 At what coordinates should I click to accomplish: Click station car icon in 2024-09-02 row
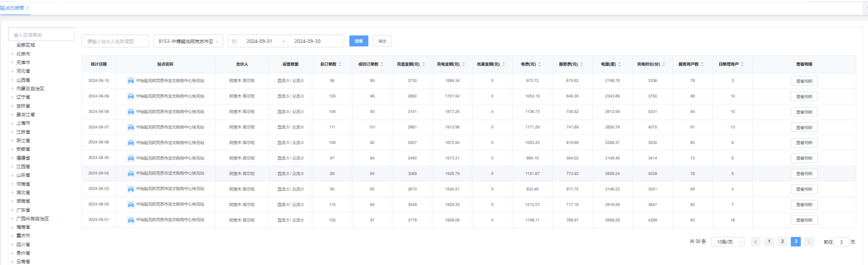[130, 205]
